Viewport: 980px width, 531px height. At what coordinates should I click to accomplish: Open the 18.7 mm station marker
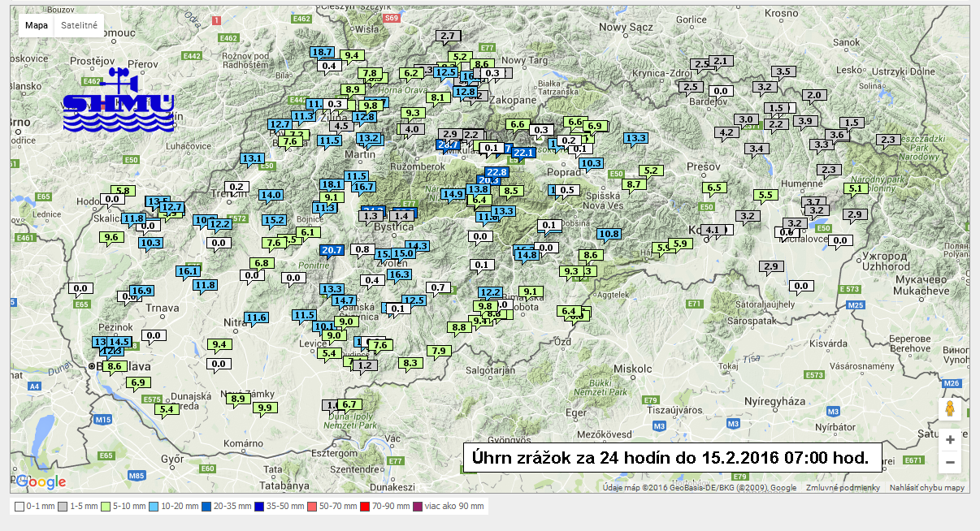323,52
